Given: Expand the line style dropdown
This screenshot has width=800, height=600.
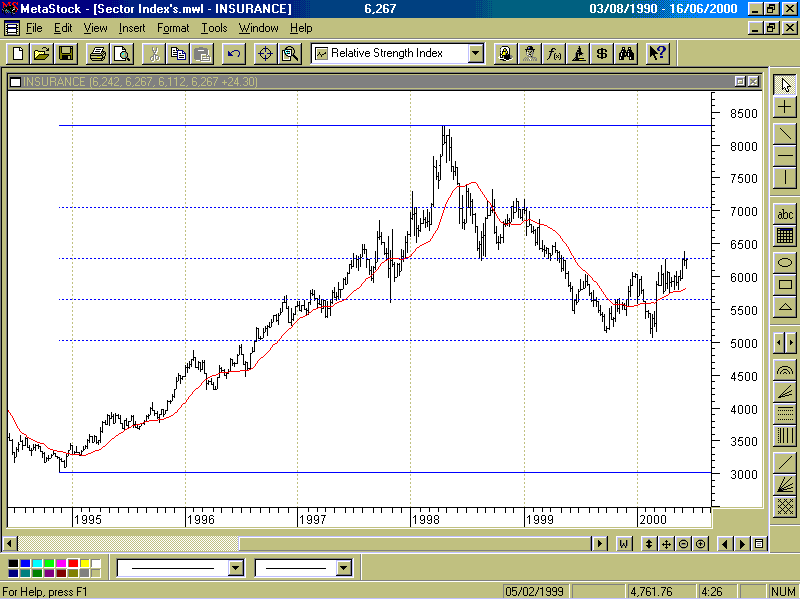Looking at the screenshot, I should pos(236,568).
